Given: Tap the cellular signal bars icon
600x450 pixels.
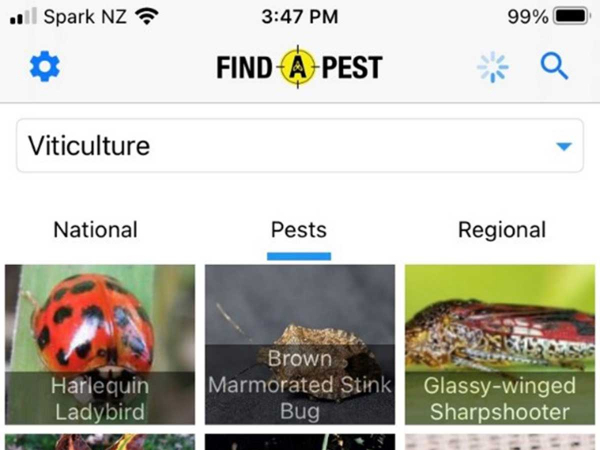Looking at the screenshot, I should (23, 16).
